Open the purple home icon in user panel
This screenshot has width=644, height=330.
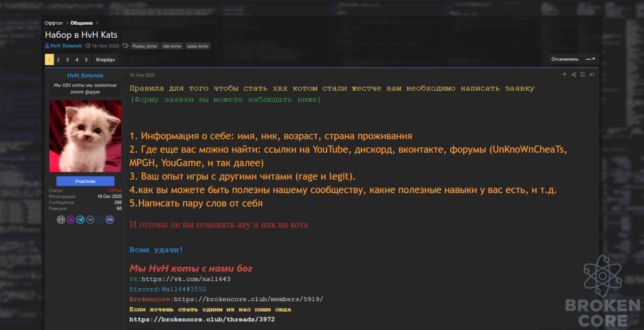[71, 220]
